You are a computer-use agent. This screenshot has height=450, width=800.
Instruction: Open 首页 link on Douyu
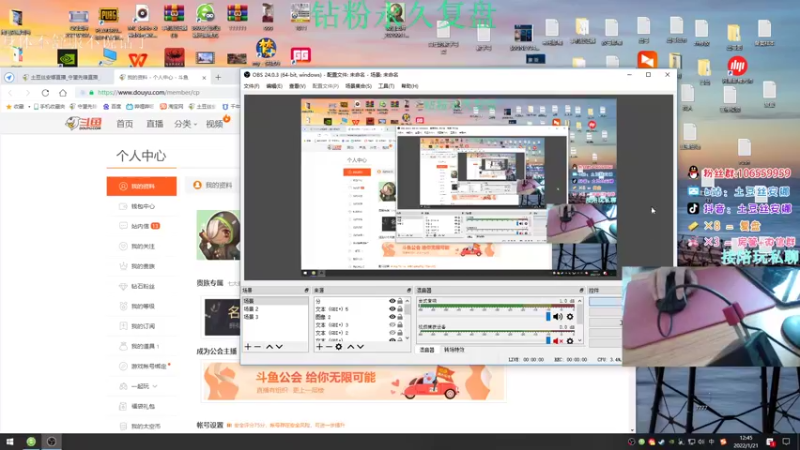[x=124, y=124]
